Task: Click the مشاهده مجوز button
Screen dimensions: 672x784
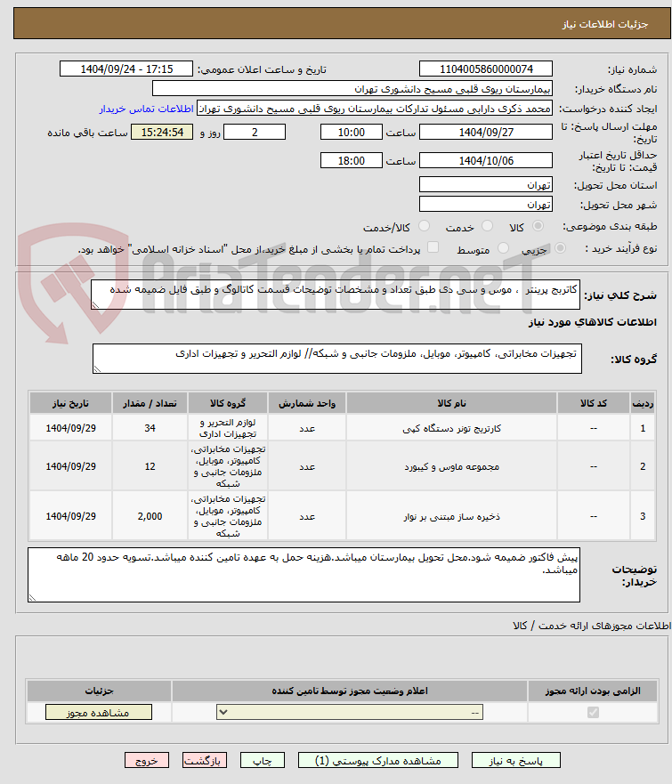Action: click(99, 713)
